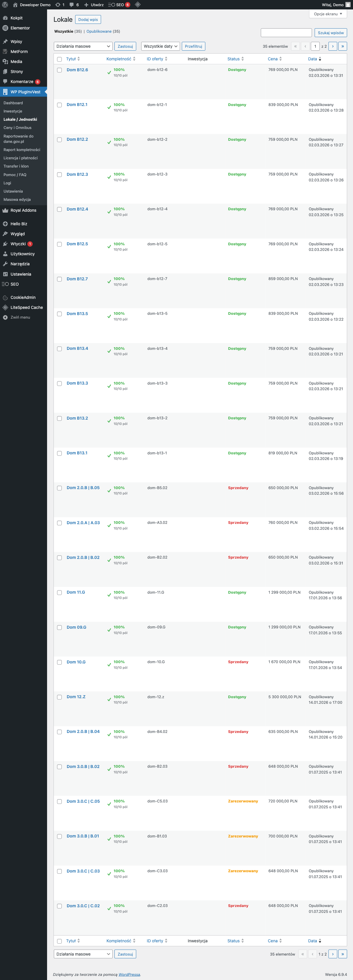The width and height of the screenshot is (353, 980).
Task: Click Dodaj wpis button
Action: tap(88, 19)
